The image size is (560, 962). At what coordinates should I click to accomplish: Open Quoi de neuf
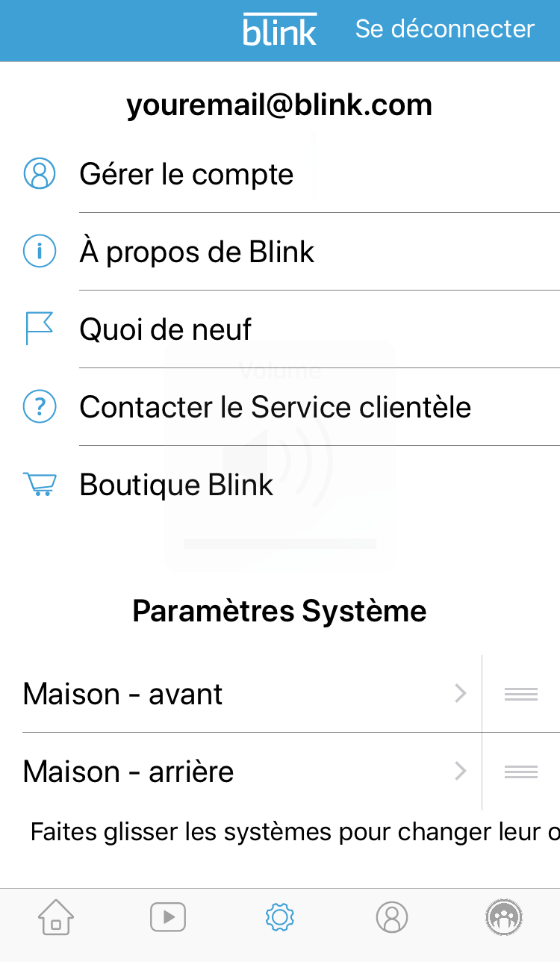tap(166, 329)
